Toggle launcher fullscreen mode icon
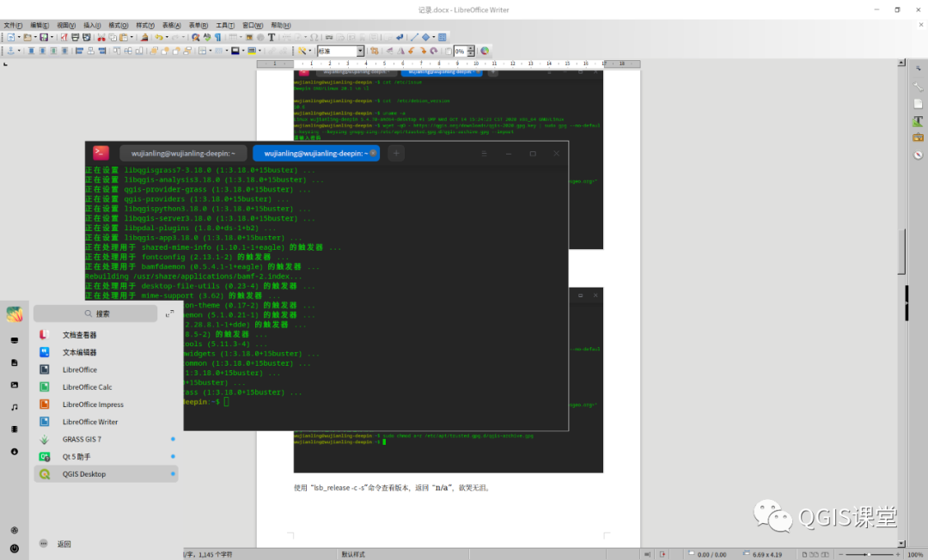Viewport: 928px width, 560px height. click(x=169, y=313)
